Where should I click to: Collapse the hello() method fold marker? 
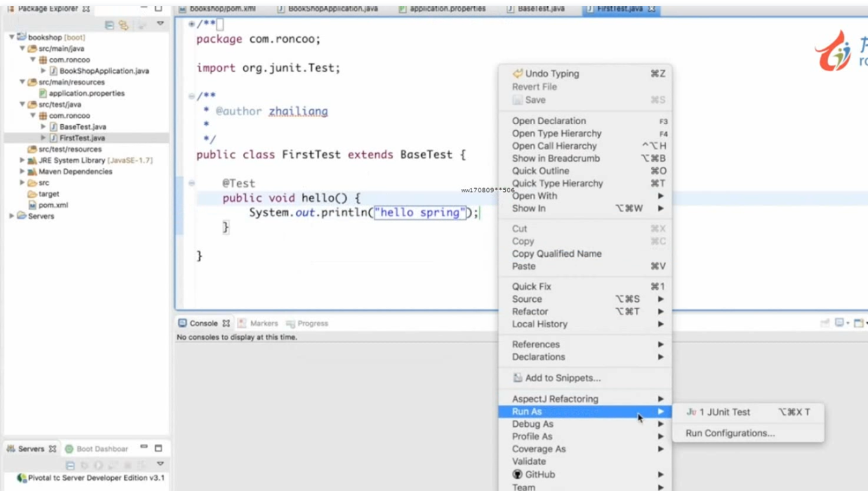pos(191,183)
